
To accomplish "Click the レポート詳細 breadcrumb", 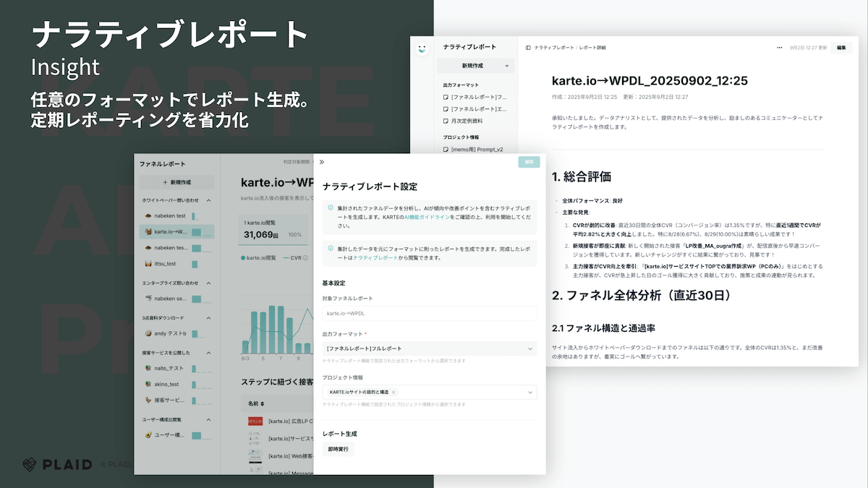I will click(593, 47).
